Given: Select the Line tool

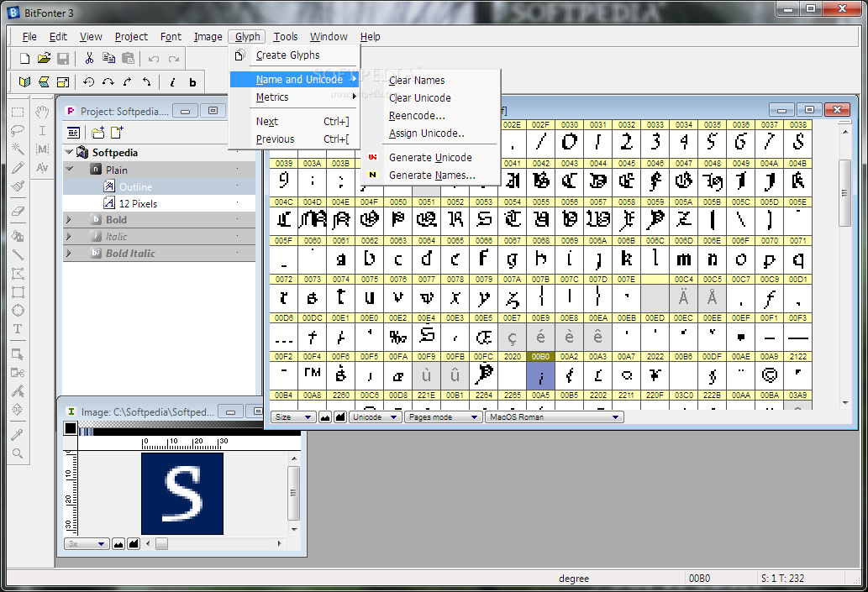Looking at the screenshot, I should tap(18, 255).
